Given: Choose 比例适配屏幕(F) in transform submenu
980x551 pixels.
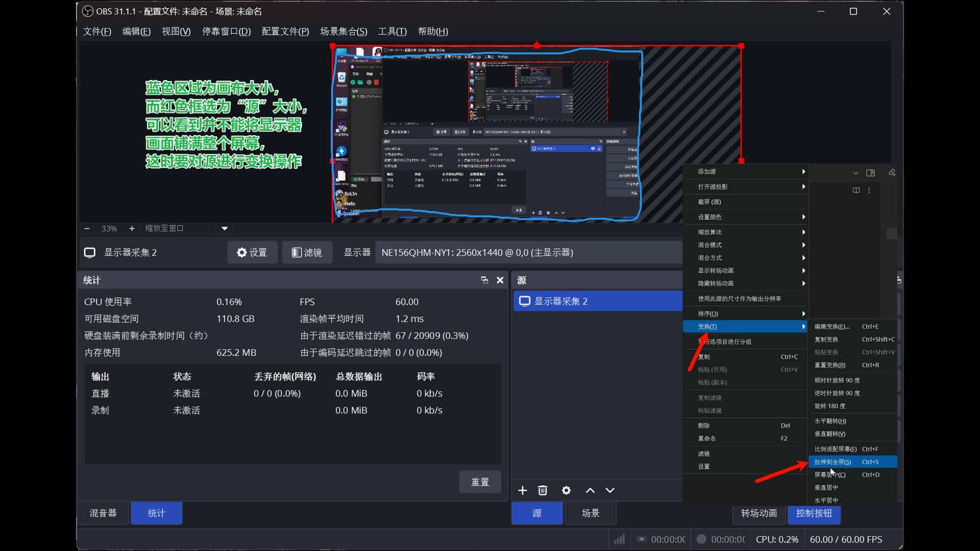Looking at the screenshot, I should point(853,449).
